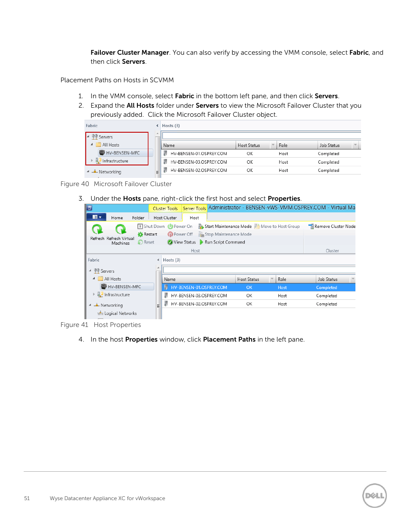The height and width of the screenshot is (532, 411).
Task: Click the Power Off ribbon command
Action: [180, 234]
